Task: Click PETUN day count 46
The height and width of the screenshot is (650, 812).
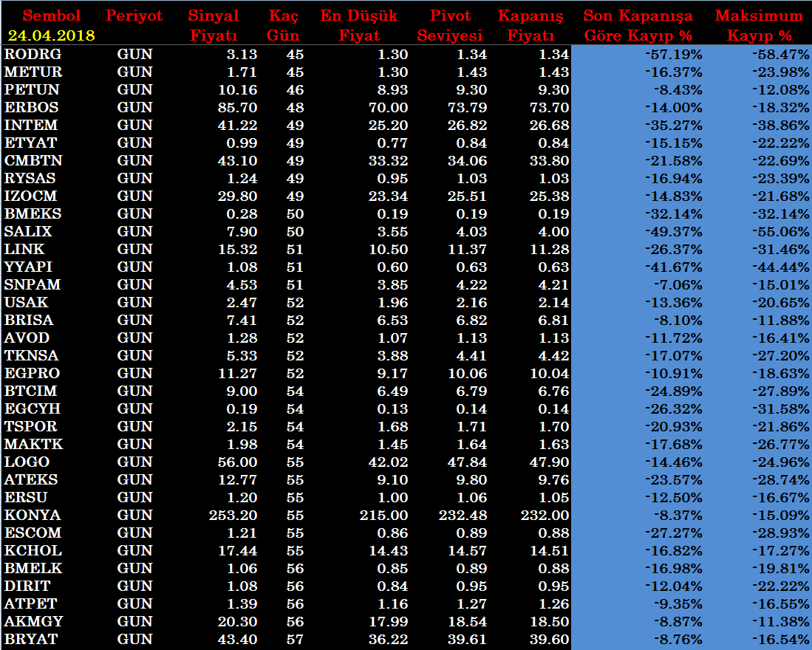Action: [x=296, y=90]
